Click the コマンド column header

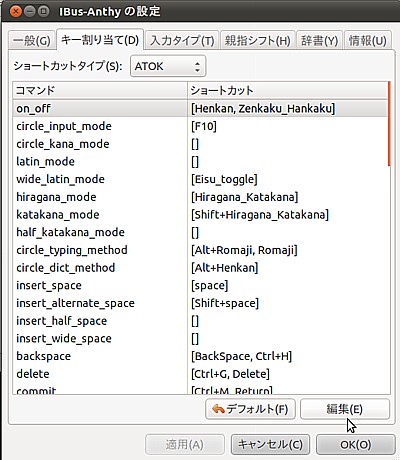(100, 90)
